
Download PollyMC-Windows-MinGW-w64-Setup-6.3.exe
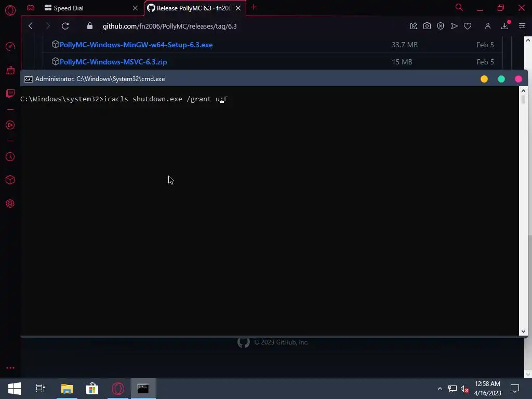coord(136,45)
